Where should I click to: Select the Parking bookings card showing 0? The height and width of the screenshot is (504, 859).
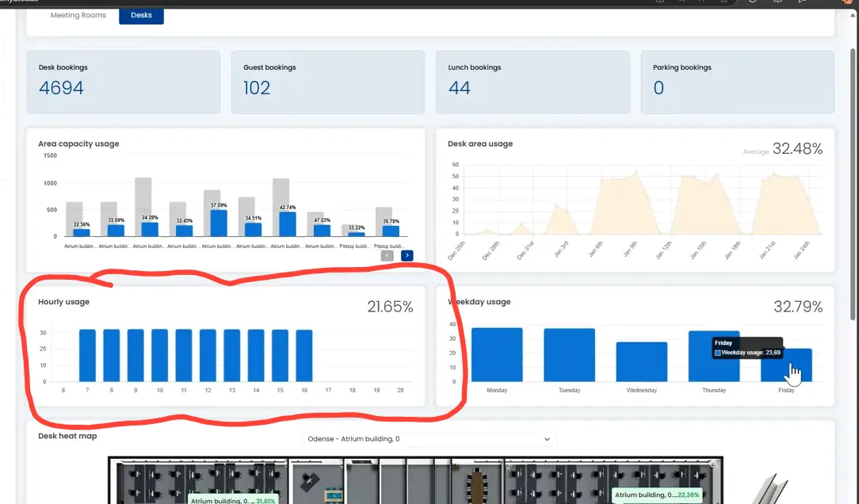tap(738, 82)
